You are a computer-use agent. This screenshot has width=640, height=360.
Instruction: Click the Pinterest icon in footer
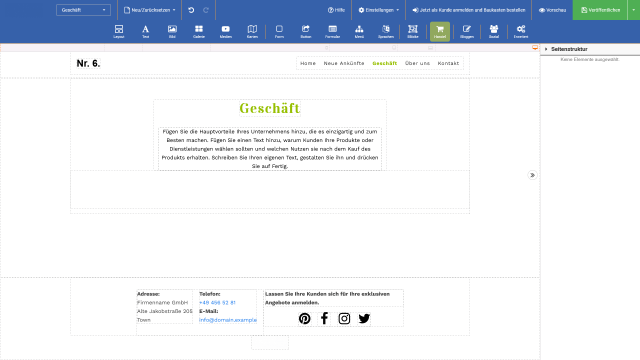(x=304, y=318)
